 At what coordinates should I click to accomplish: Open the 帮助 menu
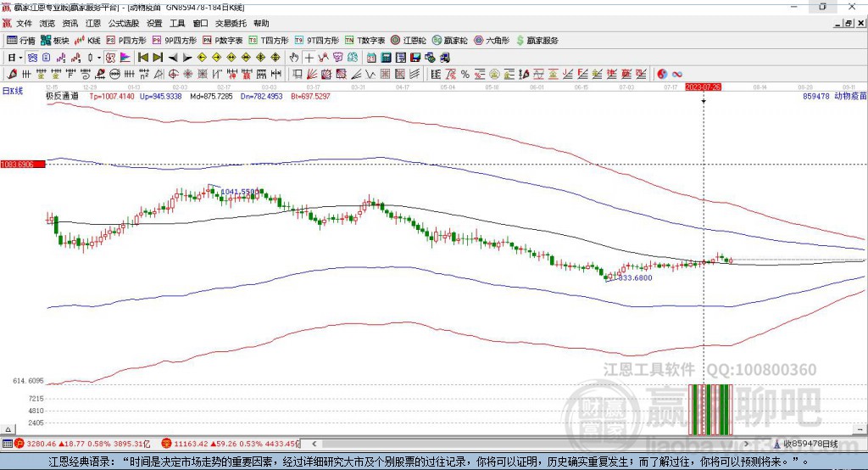(x=261, y=23)
